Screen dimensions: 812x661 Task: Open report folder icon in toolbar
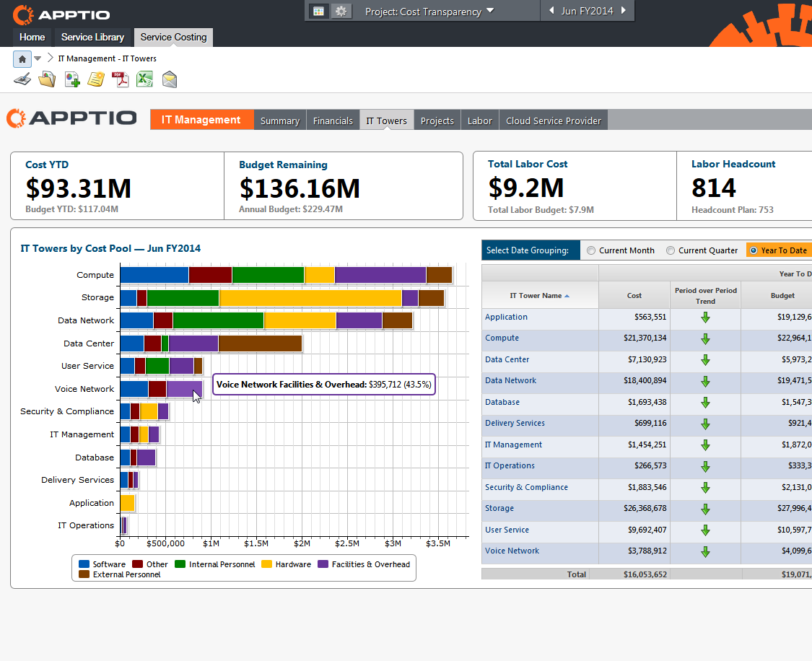[47, 79]
